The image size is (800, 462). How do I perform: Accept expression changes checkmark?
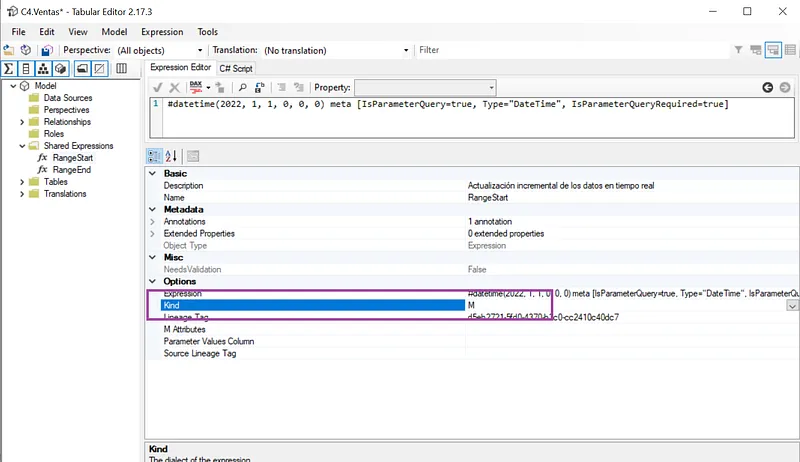158,88
